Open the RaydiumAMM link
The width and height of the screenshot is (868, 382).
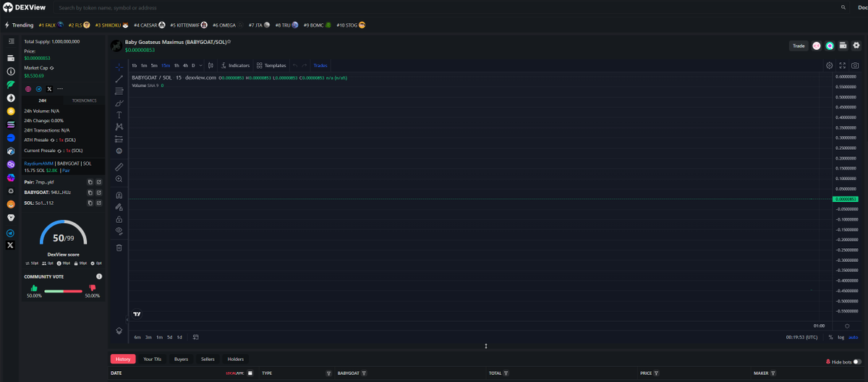click(x=39, y=164)
